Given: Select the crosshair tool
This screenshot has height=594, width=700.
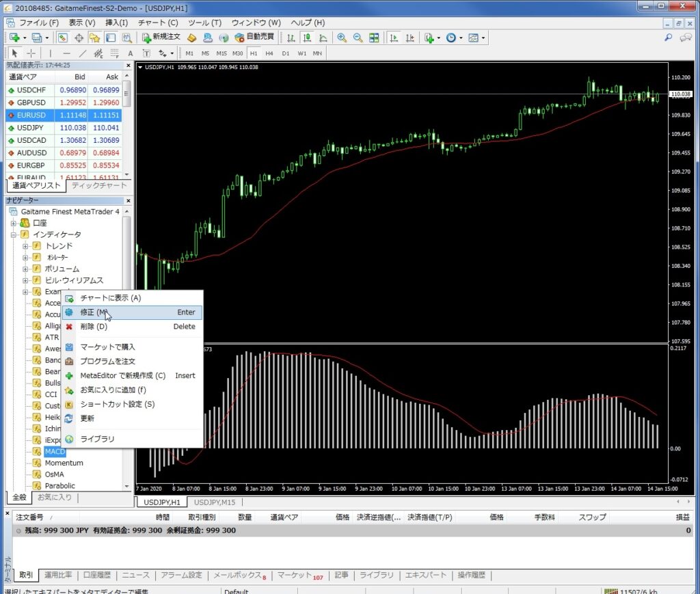Looking at the screenshot, I should point(31,53).
